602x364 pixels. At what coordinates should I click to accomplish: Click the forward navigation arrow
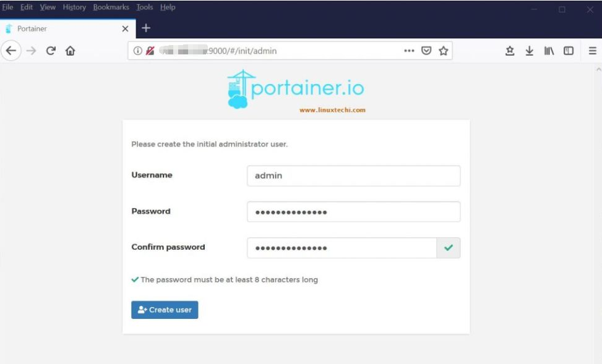[x=31, y=51]
